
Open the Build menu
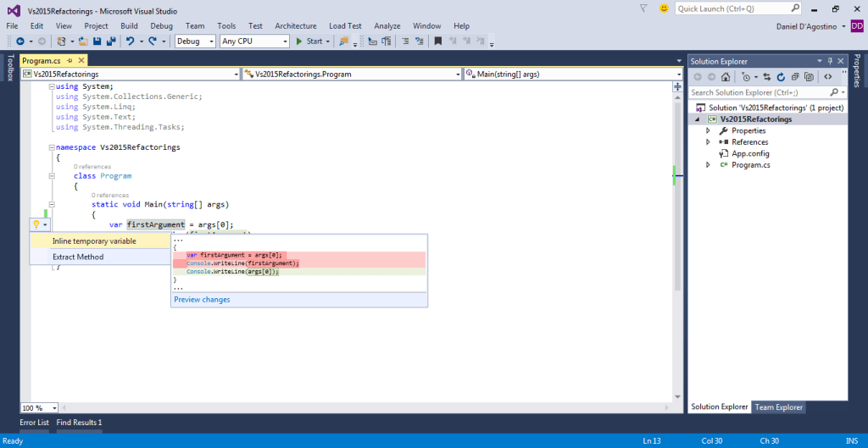[x=129, y=26]
